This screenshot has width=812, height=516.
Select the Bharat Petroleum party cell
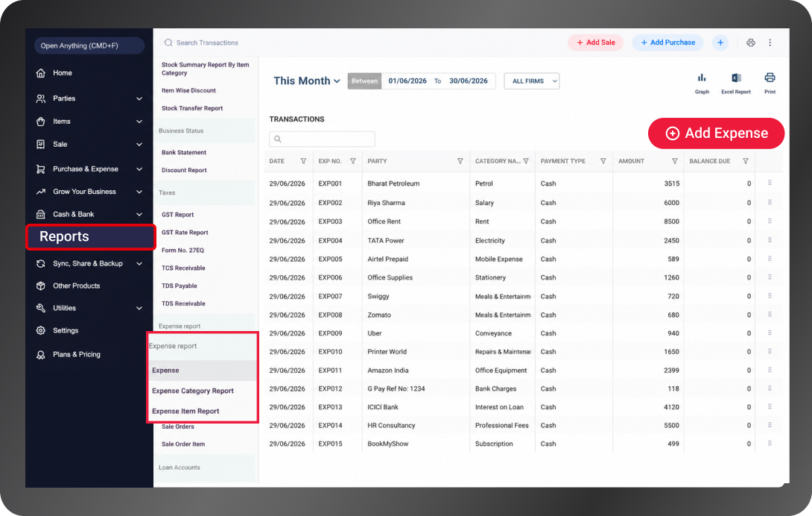[393, 183]
